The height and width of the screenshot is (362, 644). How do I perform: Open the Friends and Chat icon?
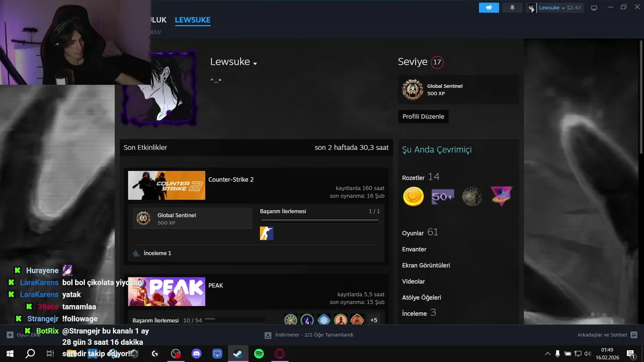(634, 335)
